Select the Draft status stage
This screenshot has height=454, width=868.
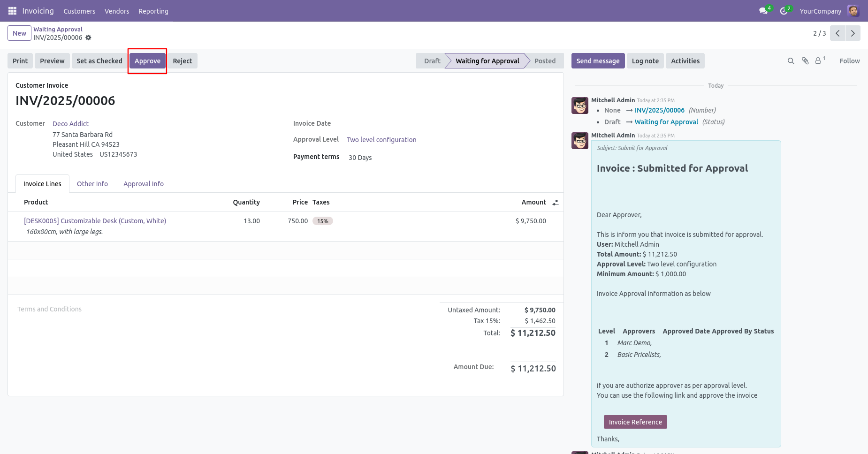coord(432,61)
